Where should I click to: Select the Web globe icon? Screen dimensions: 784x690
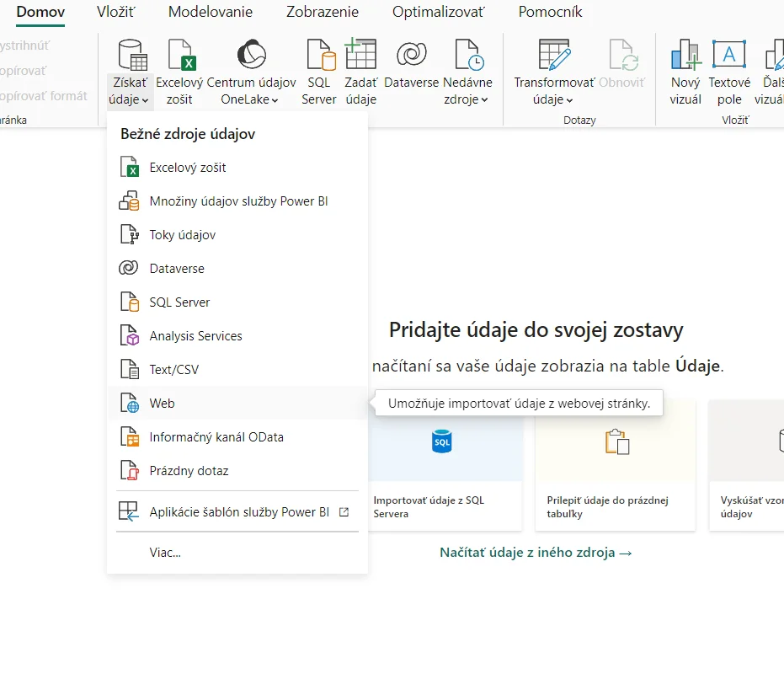[x=130, y=403]
